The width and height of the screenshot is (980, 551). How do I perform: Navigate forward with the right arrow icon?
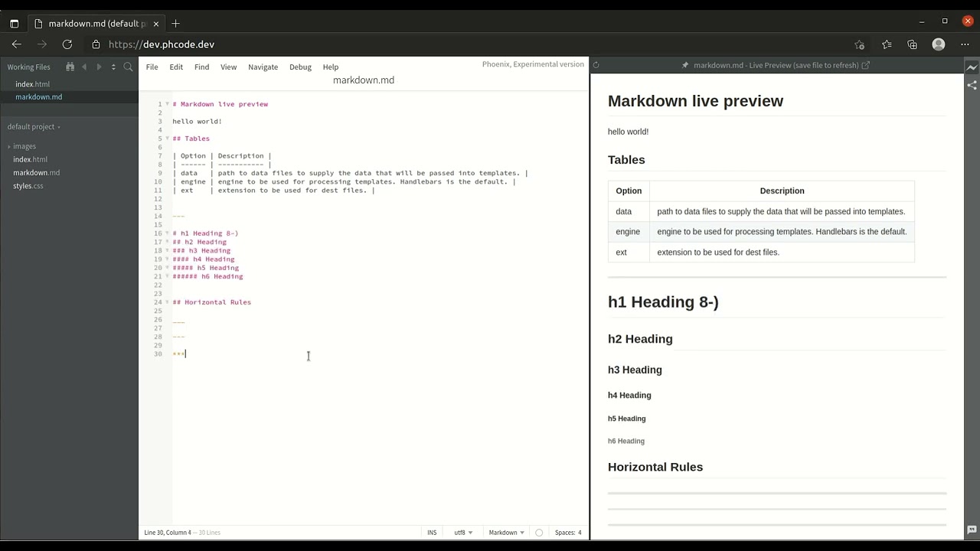(99, 67)
